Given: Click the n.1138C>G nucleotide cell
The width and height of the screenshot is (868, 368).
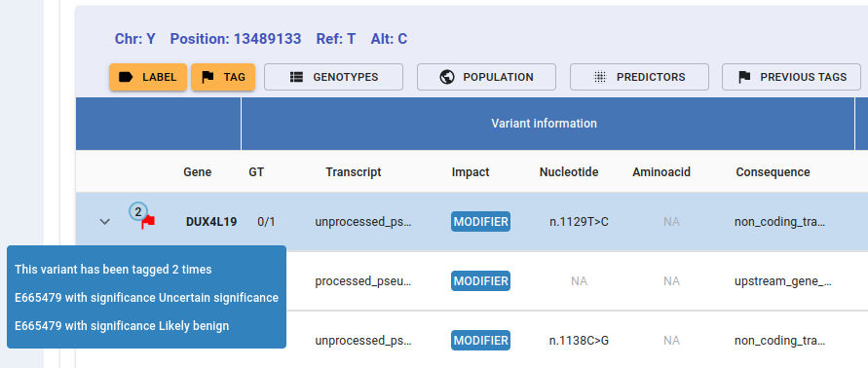Looking at the screenshot, I should pyautogui.click(x=579, y=341).
